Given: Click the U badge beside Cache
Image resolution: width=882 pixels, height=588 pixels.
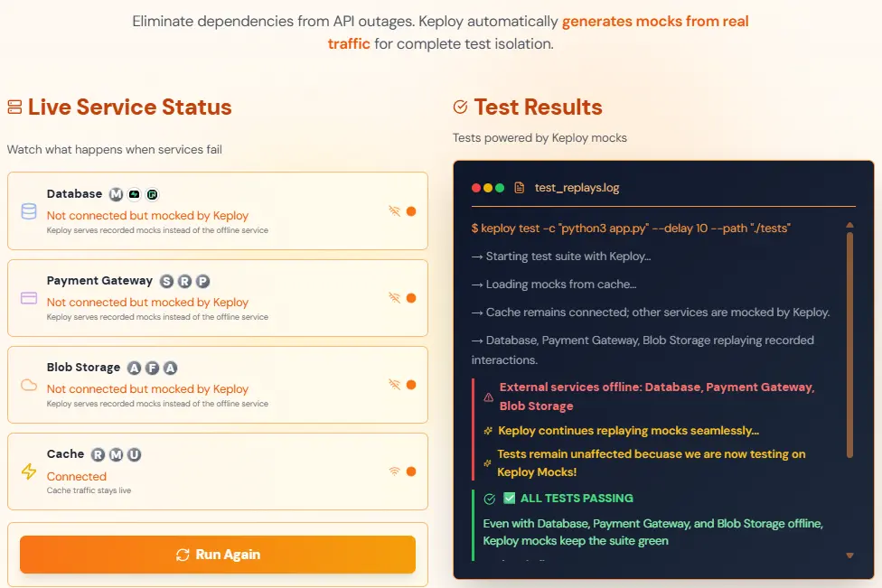Looking at the screenshot, I should coord(134,454).
